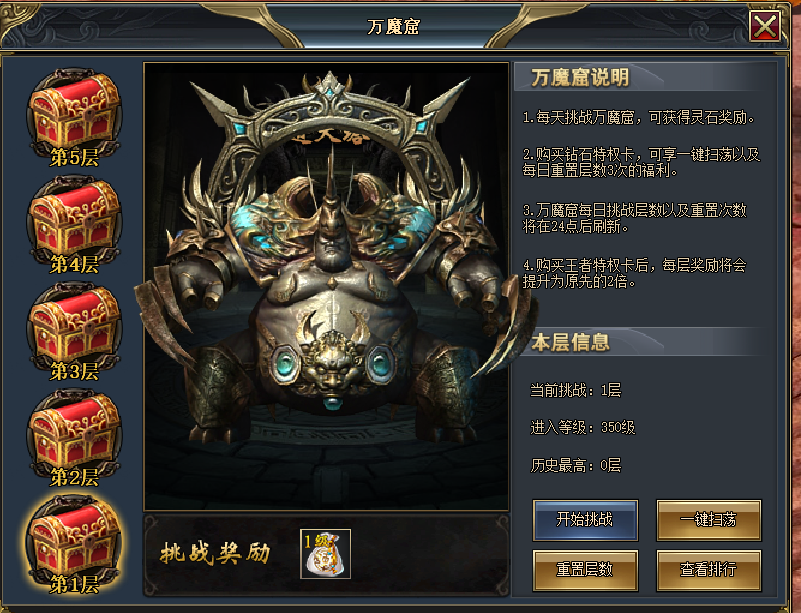Click the 万魔窟 window title
Viewport: 801px width, 613px height.
point(393,27)
